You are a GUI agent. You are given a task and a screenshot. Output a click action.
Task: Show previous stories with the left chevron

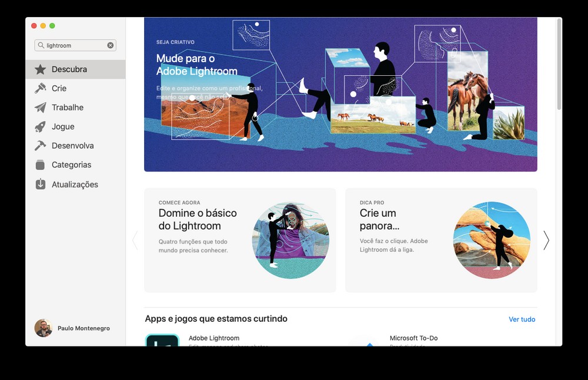(135, 240)
